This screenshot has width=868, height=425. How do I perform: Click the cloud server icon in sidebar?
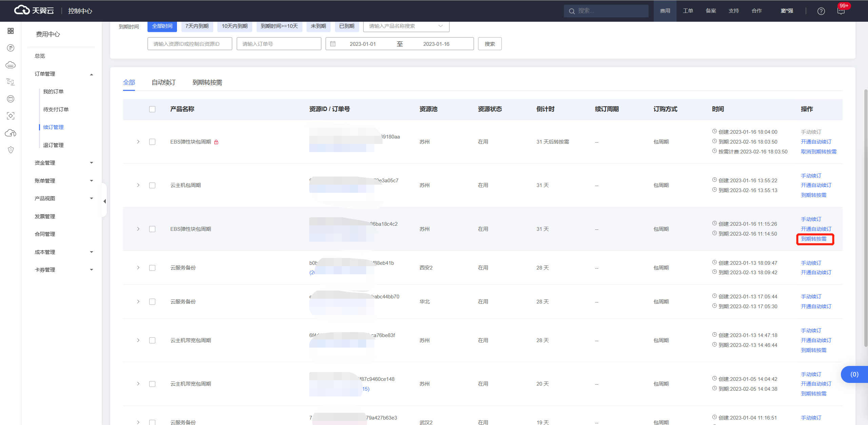tap(11, 65)
